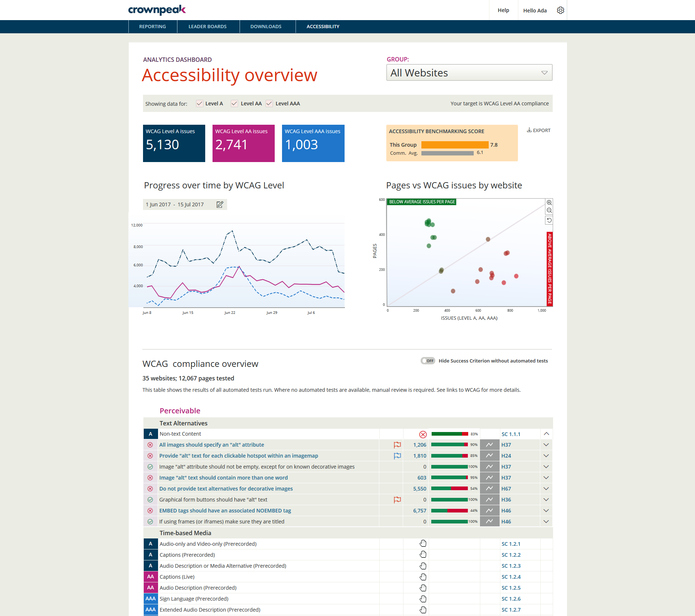
Task: Uncheck the Level AAA checkbox
Action: [269, 104]
